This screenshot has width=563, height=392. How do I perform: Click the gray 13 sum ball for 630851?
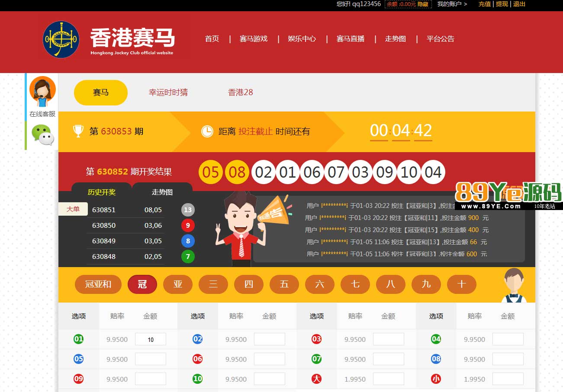point(188,210)
